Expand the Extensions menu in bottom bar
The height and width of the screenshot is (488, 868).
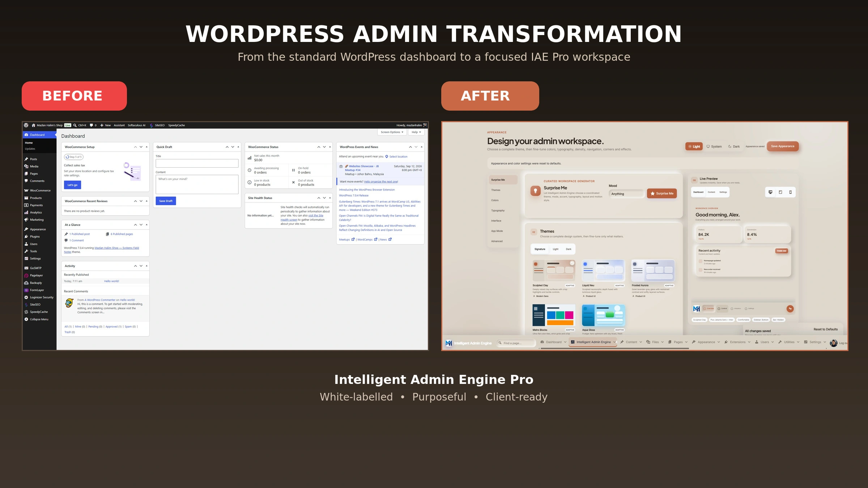737,342
